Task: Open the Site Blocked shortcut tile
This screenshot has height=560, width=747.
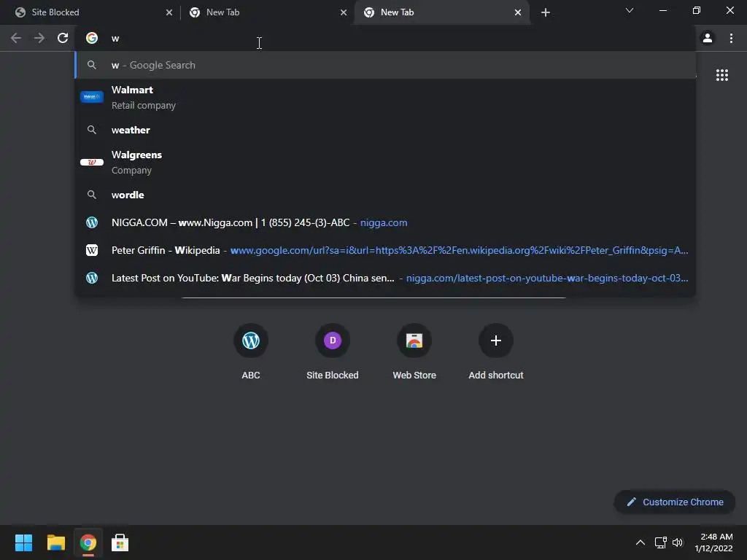Action: coord(333,351)
